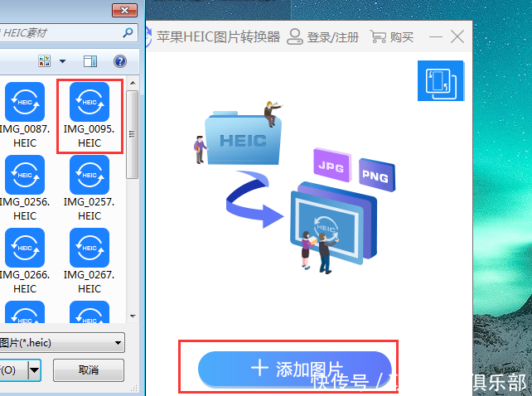The width and height of the screenshot is (532, 396).
Task: Select the IMG_0087.HEIC file icon
Action: 25,102
